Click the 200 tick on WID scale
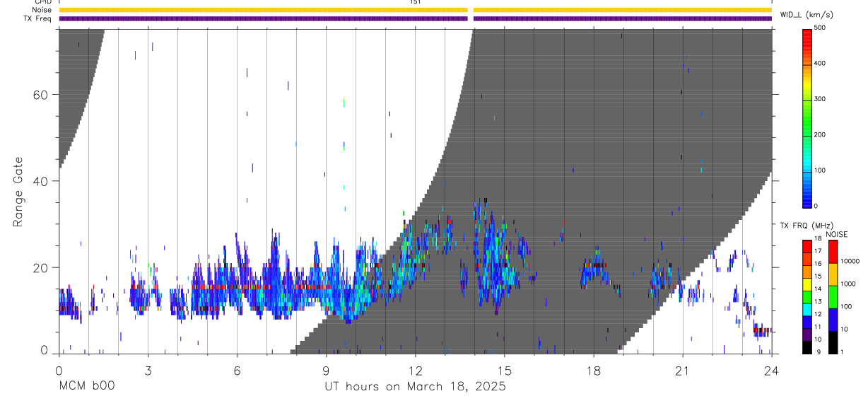This screenshot has height=401, width=868. 820,134
